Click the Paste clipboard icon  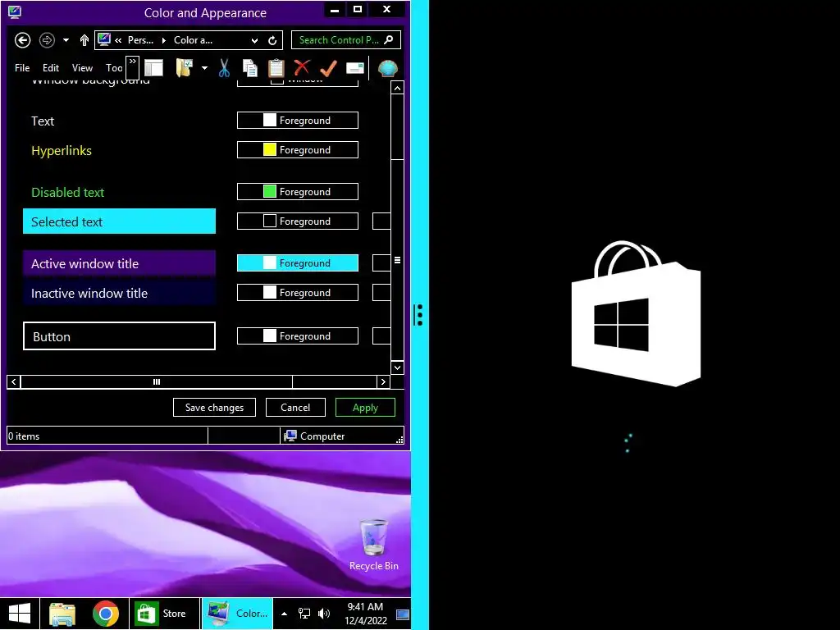click(x=276, y=68)
